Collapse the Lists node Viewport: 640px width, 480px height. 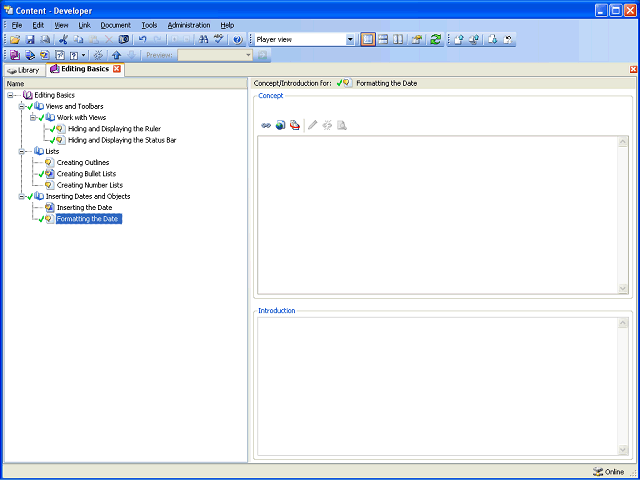coord(22,151)
